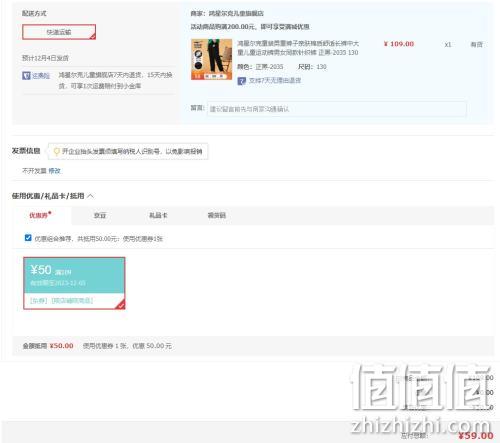Viewport: 500px width, 443px height.
Task: Click the 7-day return shield icon
Action: pos(242,81)
